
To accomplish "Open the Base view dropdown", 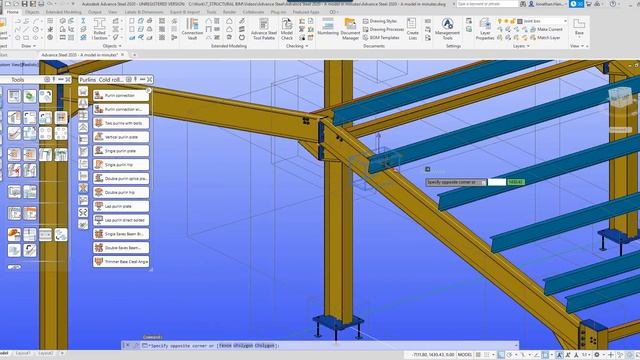I will (x=579, y=28).
